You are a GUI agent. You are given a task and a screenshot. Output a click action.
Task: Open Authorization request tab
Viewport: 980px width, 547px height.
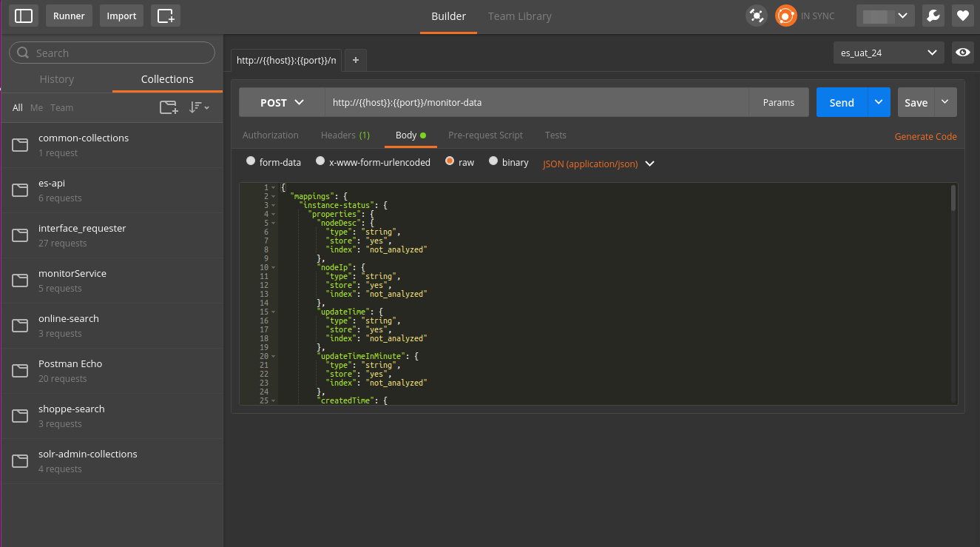click(x=271, y=135)
